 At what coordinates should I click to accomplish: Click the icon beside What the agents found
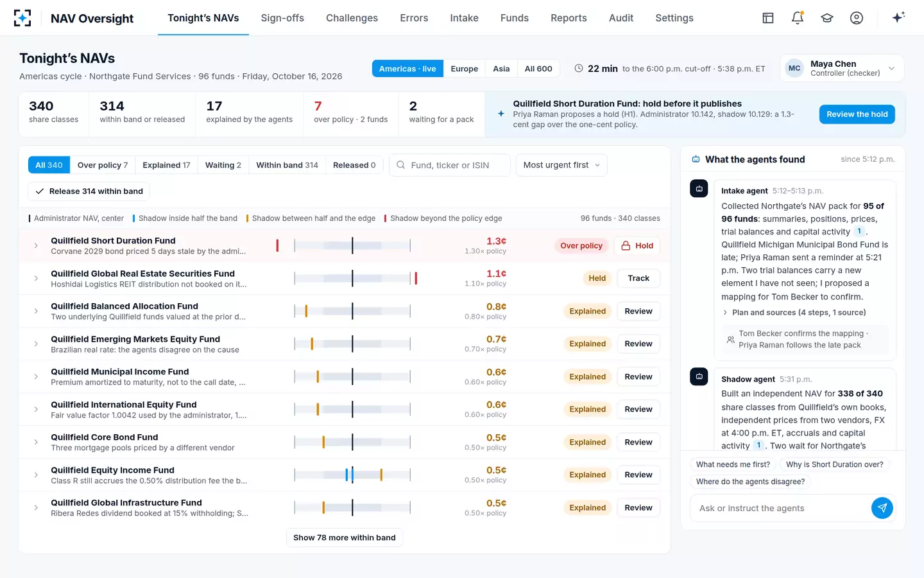point(696,159)
